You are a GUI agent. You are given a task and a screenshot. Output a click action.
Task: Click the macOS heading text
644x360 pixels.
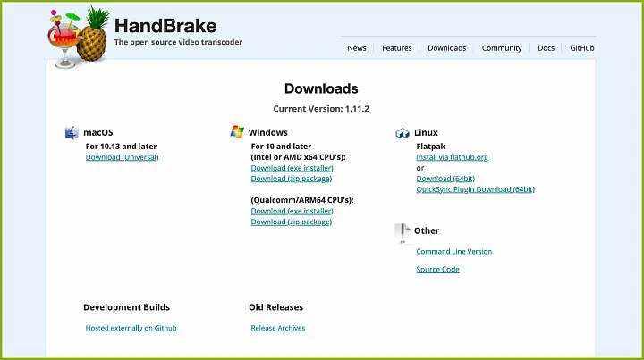pyautogui.click(x=98, y=132)
